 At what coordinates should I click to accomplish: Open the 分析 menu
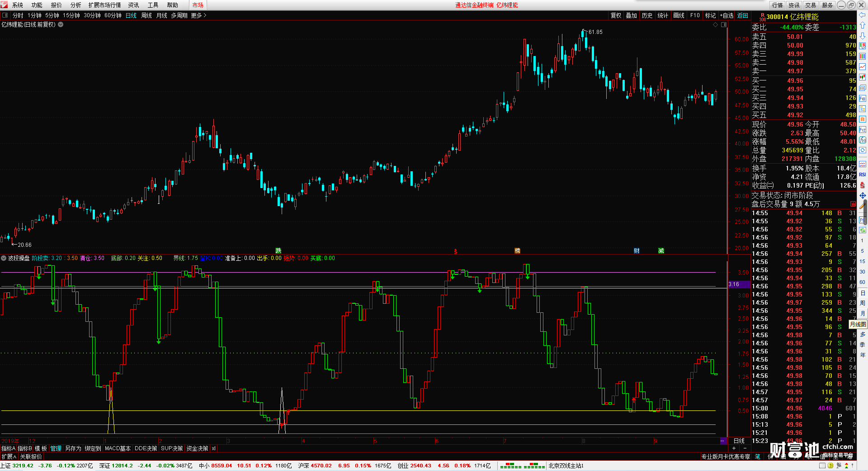[76, 5]
